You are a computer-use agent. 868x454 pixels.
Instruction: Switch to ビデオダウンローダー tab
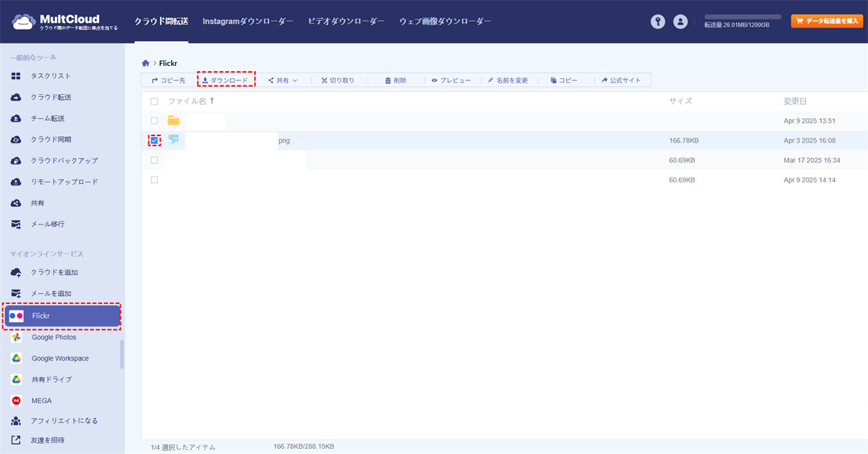coord(346,22)
